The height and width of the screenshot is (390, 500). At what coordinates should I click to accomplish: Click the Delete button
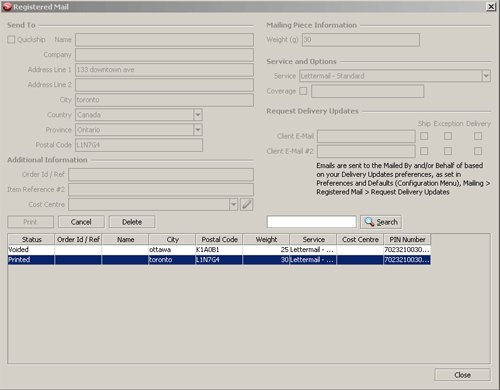[x=132, y=222]
